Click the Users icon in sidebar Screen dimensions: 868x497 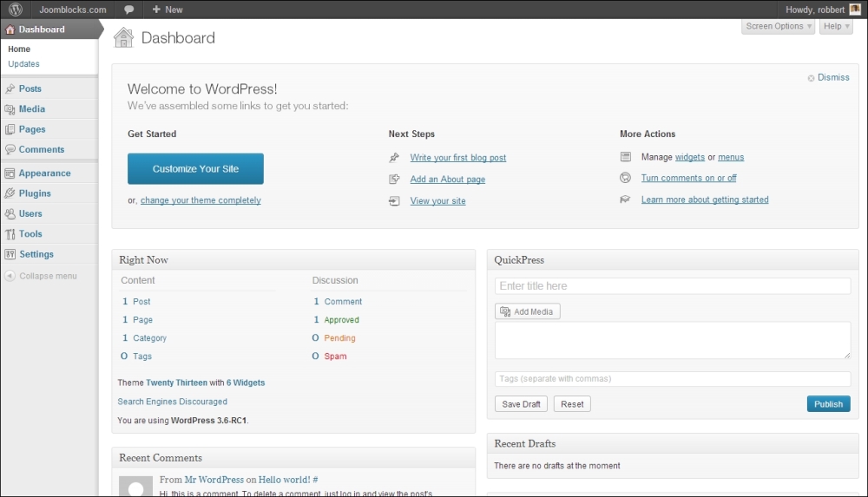[x=10, y=213]
